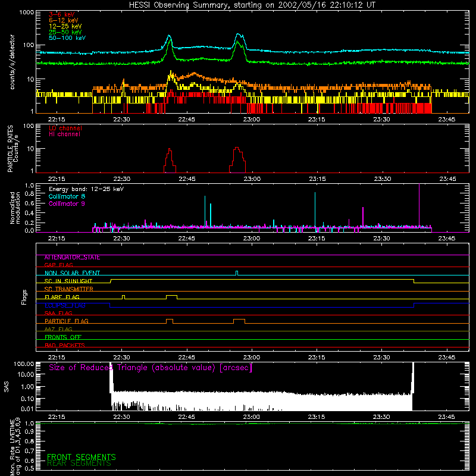
Task: Click the '22:15' tick of the top plot
Action: (57, 120)
